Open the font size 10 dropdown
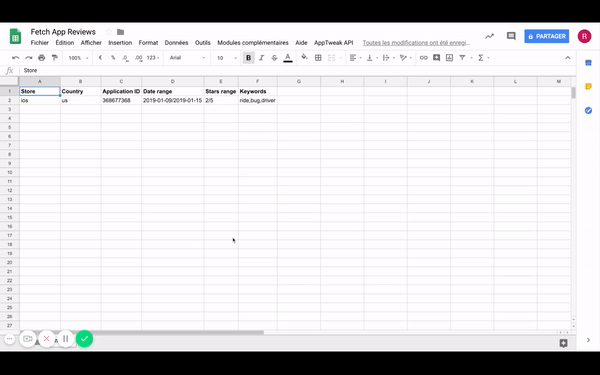 [x=227, y=58]
